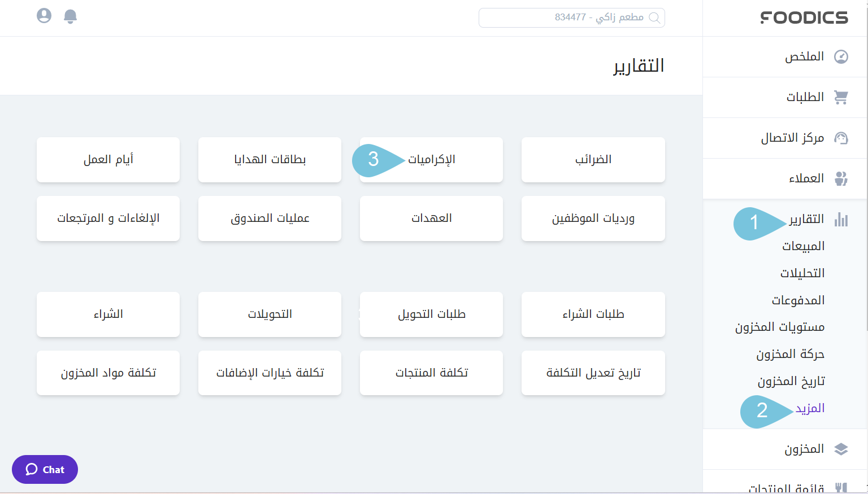Focus the restaurant search field

pyautogui.click(x=572, y=18)
